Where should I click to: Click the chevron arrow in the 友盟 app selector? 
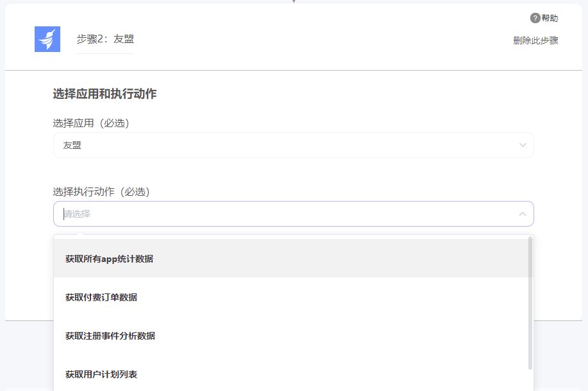click(x=523, y=145)
